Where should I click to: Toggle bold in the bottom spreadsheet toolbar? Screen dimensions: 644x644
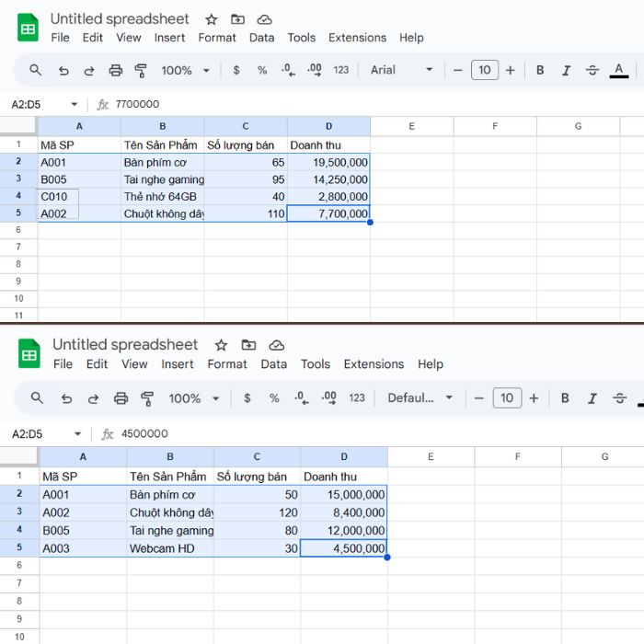click(565, 398)
